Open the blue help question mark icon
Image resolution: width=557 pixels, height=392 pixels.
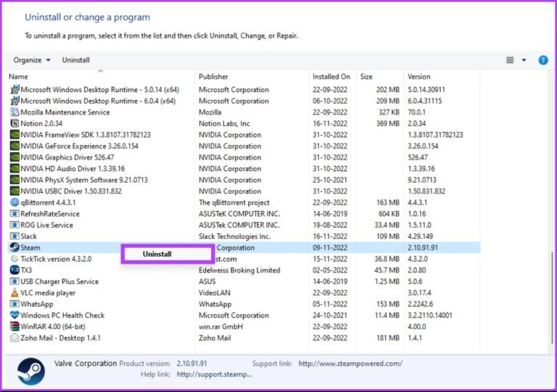tap(542, 60)
